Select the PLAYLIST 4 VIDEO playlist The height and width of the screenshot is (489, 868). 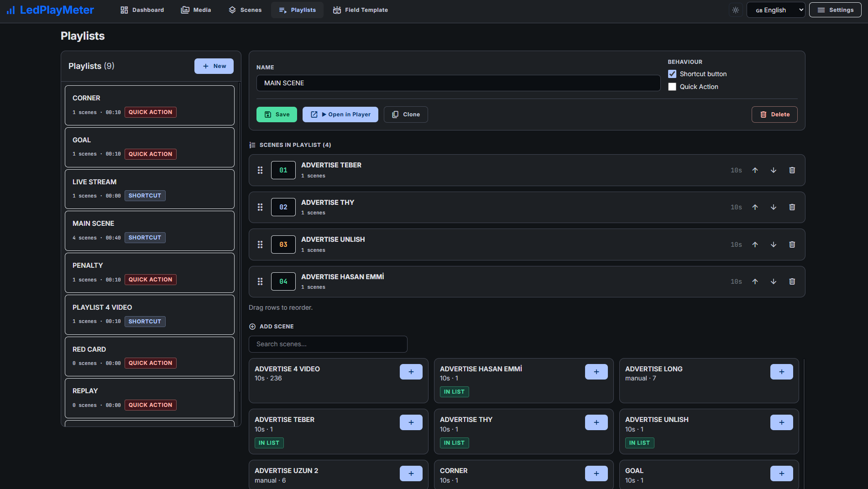150,315
